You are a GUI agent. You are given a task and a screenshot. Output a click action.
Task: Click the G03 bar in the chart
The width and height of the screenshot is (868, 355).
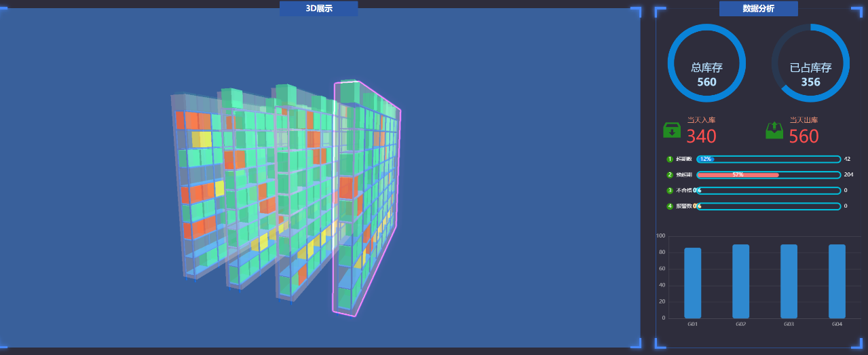pyautogui.click(x=789, y=281)
